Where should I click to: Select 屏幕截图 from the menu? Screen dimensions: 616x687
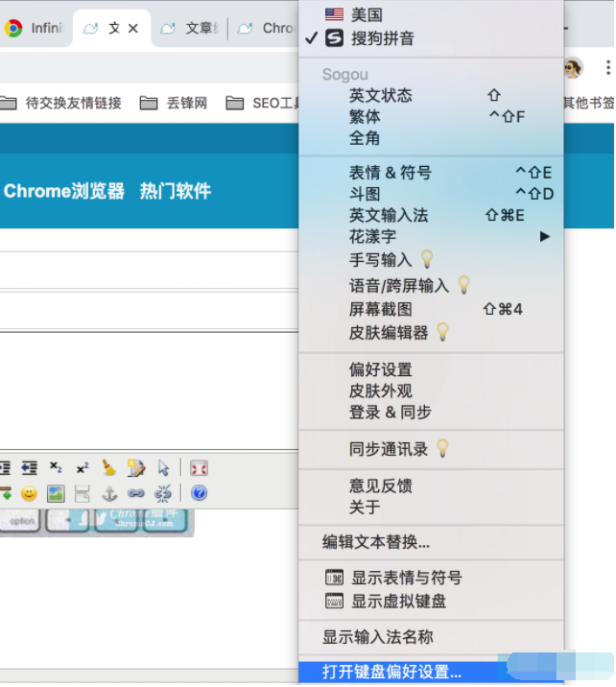point(380,309)
